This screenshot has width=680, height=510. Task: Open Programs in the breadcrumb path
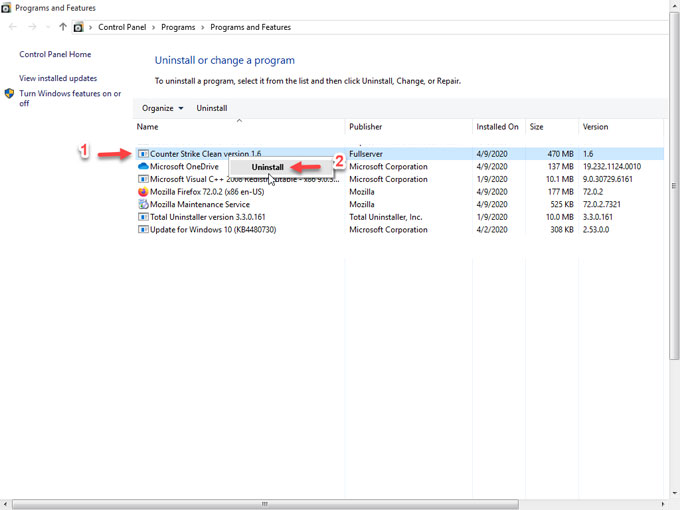[x=178, y=27]
